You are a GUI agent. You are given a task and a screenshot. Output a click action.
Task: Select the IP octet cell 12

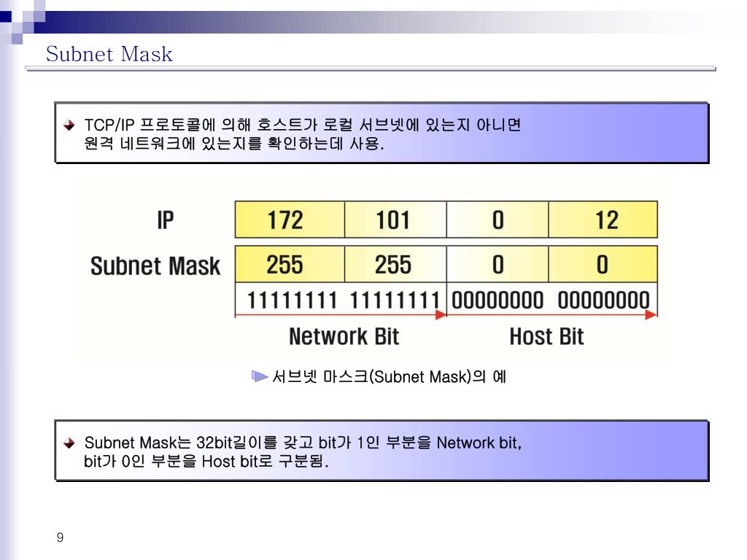(x=603, y=219)
